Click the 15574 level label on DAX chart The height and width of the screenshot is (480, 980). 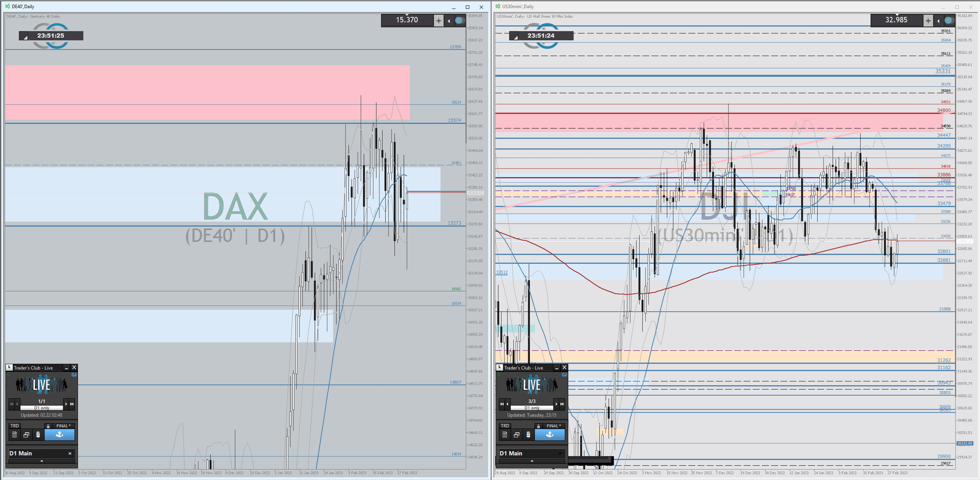point(454,120)
